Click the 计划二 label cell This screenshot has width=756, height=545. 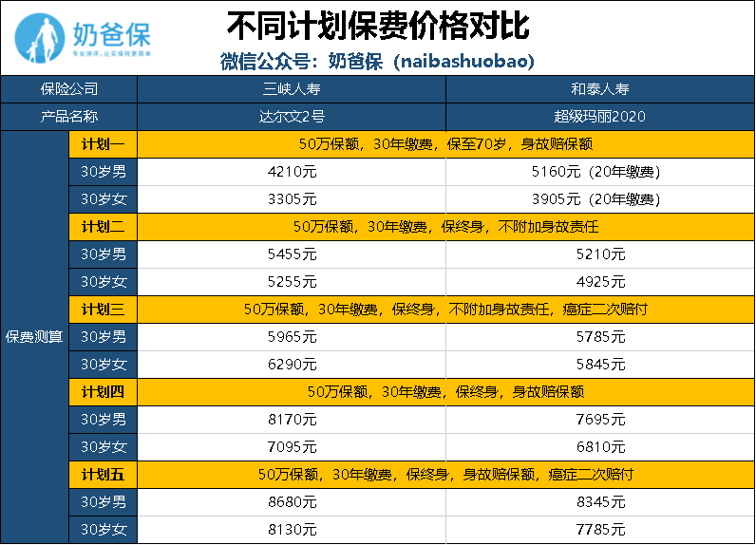[x=104, y=227]
